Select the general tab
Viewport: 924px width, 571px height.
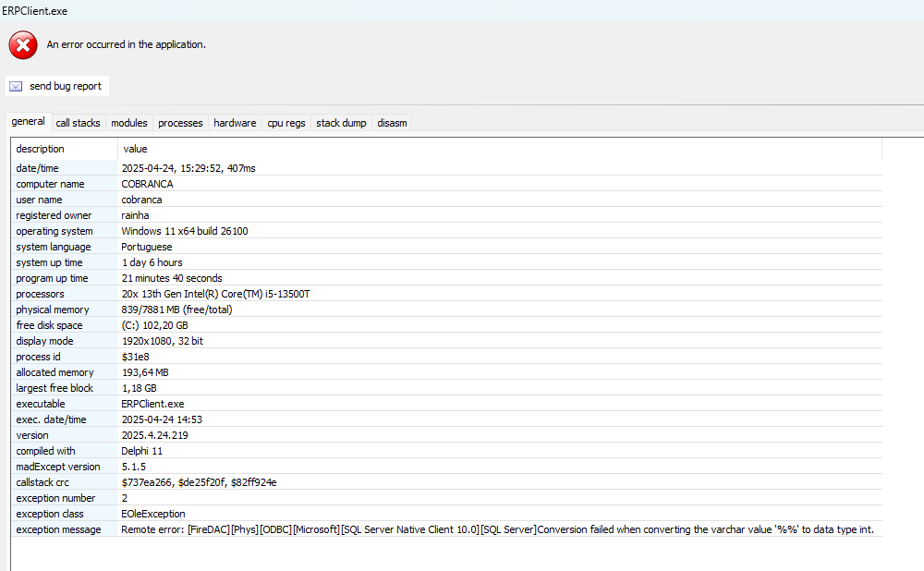click(x=28, y=122)
